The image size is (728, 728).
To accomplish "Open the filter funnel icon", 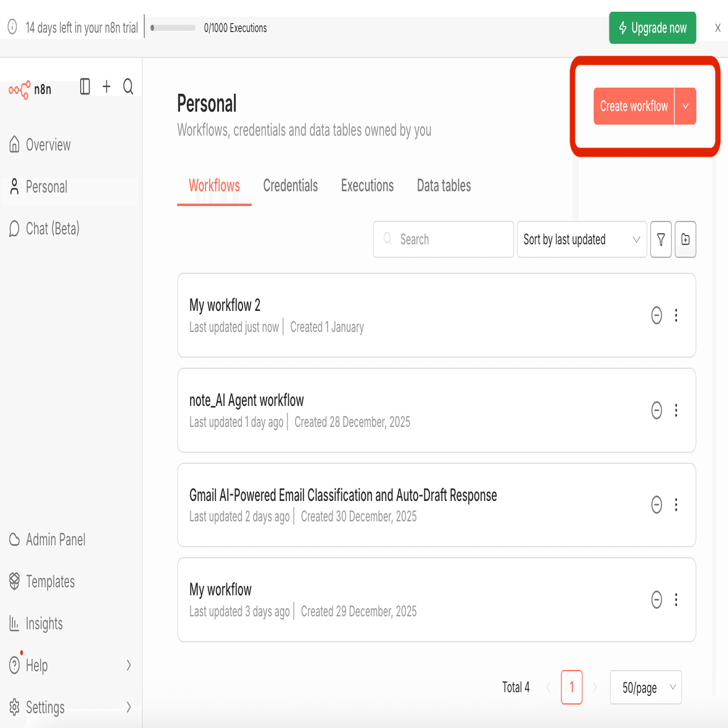I will [x=661, y=239].
